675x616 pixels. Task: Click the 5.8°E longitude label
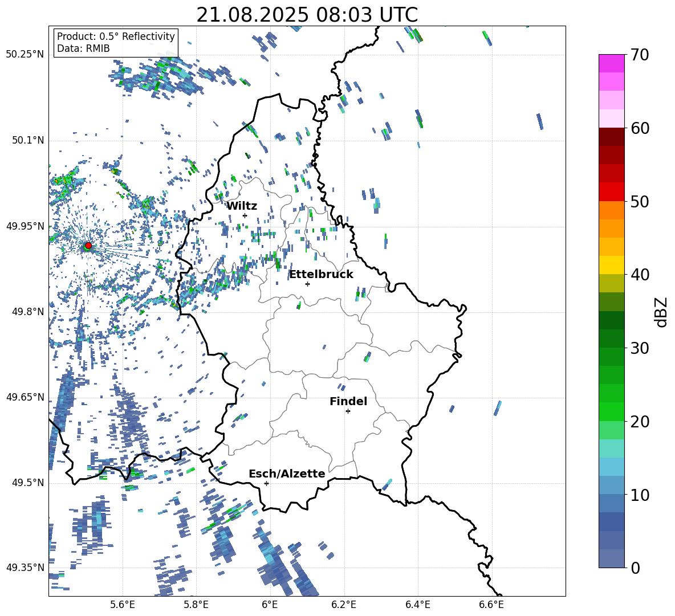click(x=196, y=605)
